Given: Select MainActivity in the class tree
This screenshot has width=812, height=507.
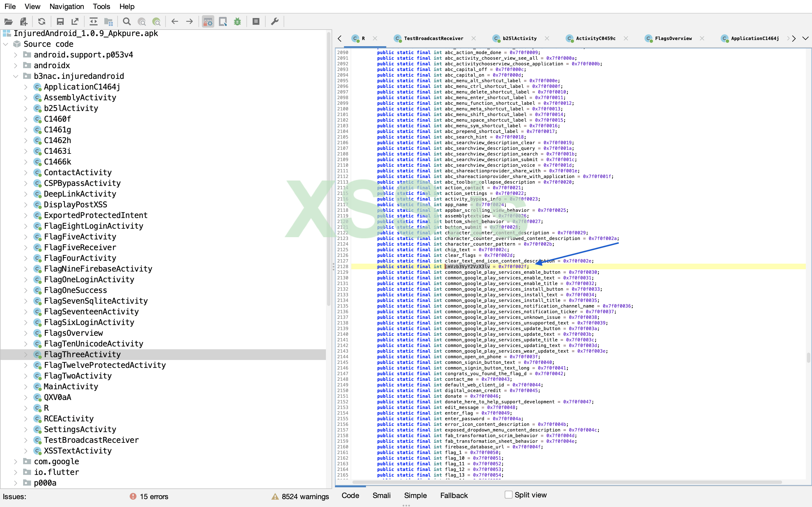Looking at the screenshot, I should pyautogui.click(x=71, y=387).
